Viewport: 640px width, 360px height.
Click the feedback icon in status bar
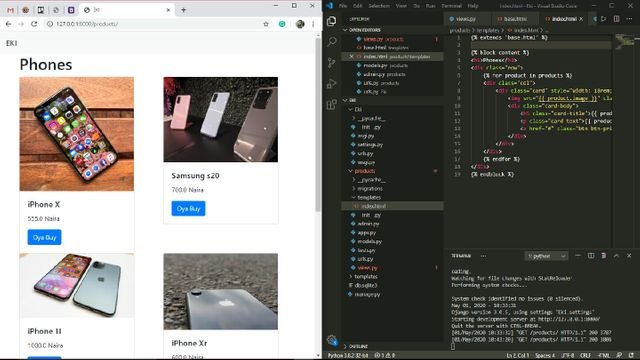click(x=620, y=356)
